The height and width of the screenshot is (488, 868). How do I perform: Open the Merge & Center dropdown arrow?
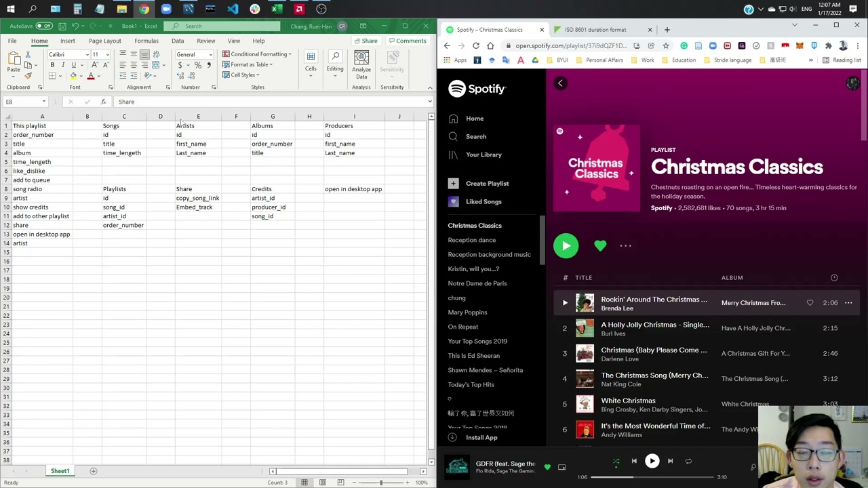coord(163,65)
